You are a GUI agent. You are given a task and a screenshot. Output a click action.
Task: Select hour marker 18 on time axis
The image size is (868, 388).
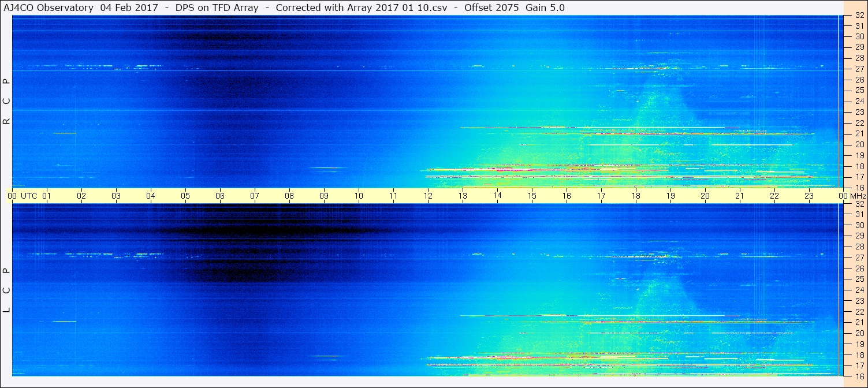[636, 196]
